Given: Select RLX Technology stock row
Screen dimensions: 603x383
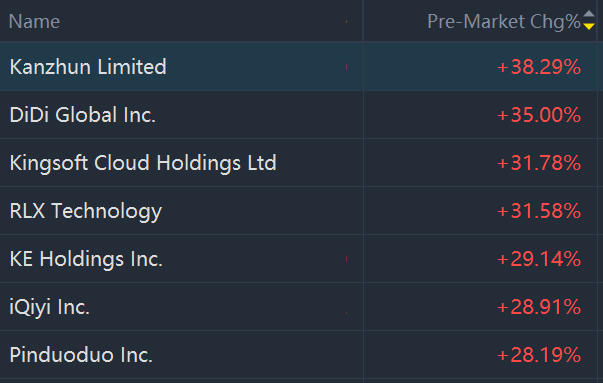Looking at the screenshot, I should tap(298, 211).
